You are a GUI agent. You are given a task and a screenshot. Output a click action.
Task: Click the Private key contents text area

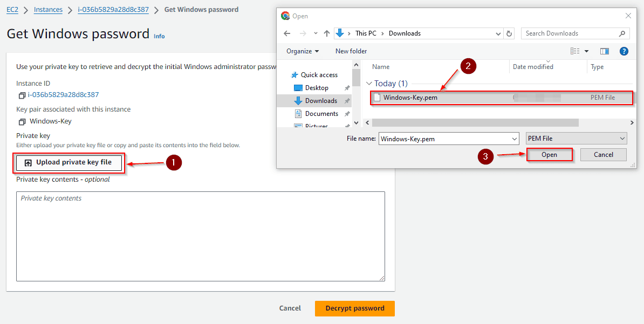(200, 236)
